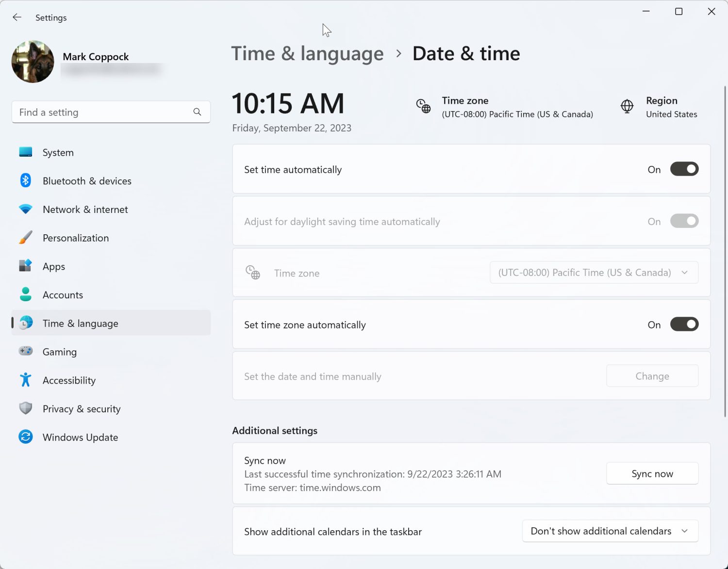Click the Find a setting search field

[x=111, y=112]
